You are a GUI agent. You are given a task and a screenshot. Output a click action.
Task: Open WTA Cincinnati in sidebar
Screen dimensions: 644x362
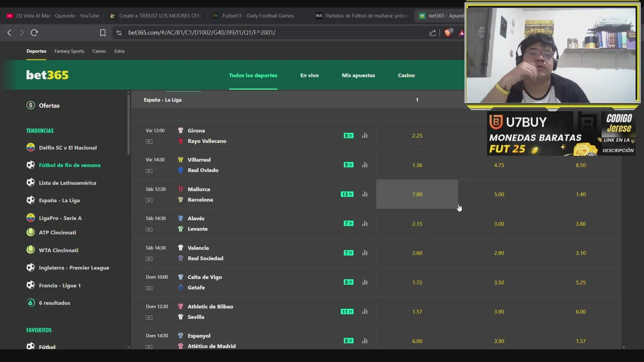point(58,250)
